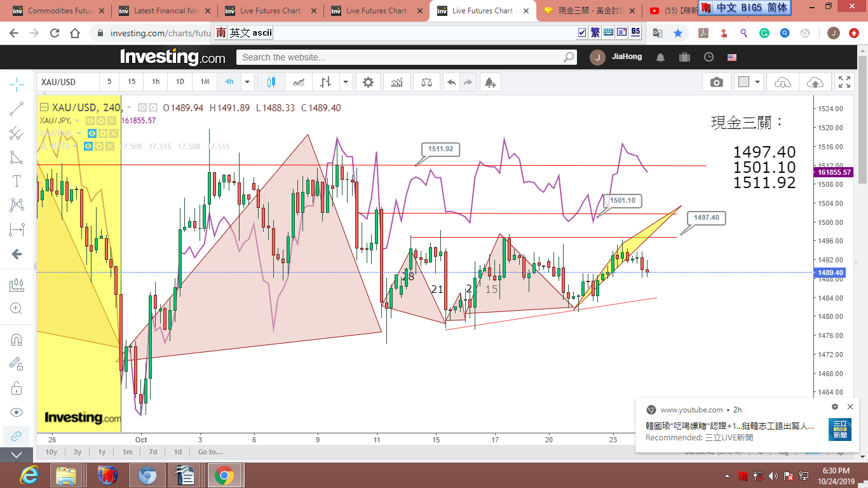This screenshot has width=868, height=488.
Task: Open the Commodities Futures browser tab
Action: (58, 11)
